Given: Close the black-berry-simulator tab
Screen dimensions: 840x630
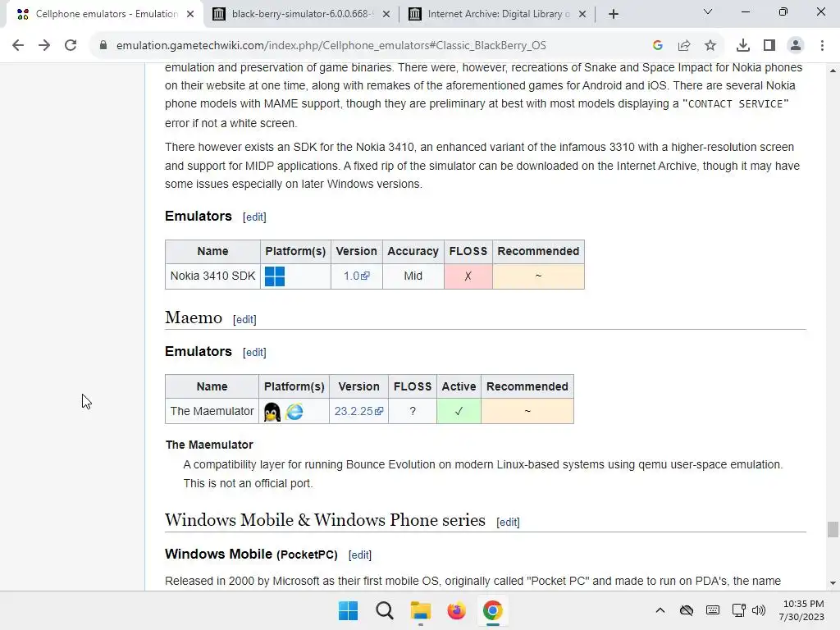Looking at the screenshot, I should (386, 14).
